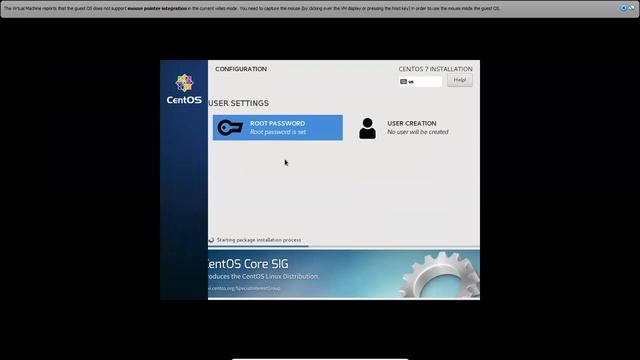Click the Help! button

[x=460, y=80]
